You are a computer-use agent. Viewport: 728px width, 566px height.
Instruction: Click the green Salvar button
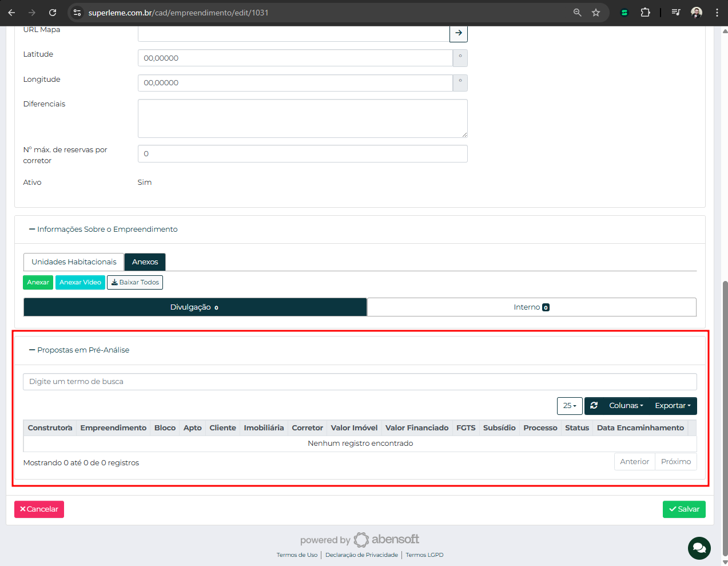[684, 509]
